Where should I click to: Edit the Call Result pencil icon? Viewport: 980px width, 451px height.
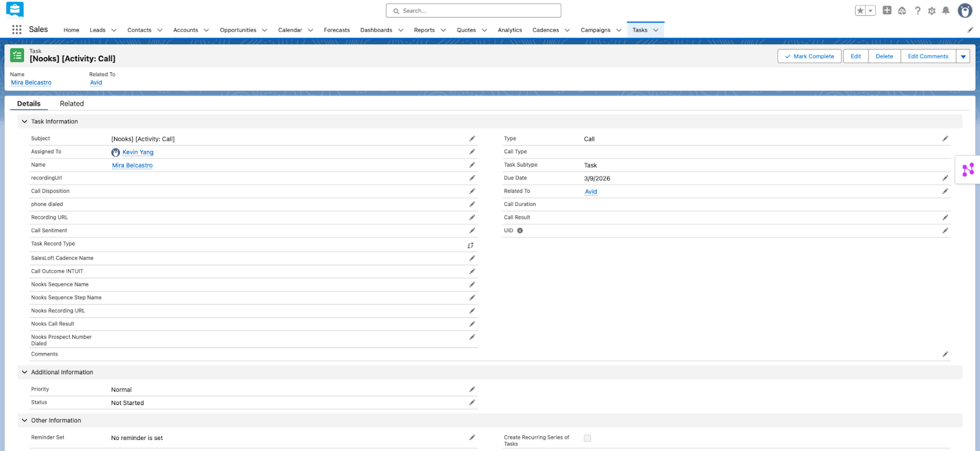coord(945,218)
